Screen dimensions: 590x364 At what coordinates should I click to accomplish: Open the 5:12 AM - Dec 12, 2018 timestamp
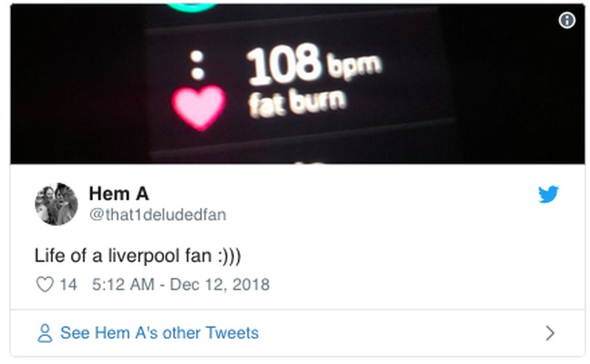pos(179,284)
